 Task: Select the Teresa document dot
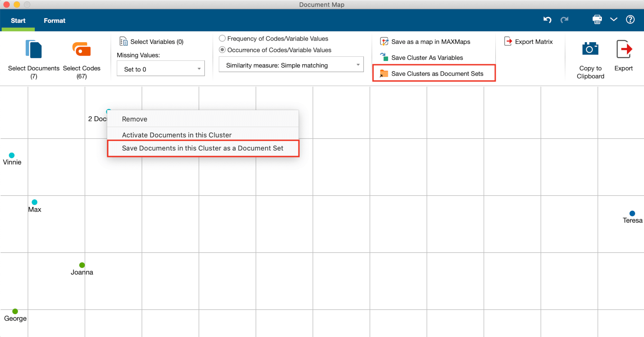(632, 213)
